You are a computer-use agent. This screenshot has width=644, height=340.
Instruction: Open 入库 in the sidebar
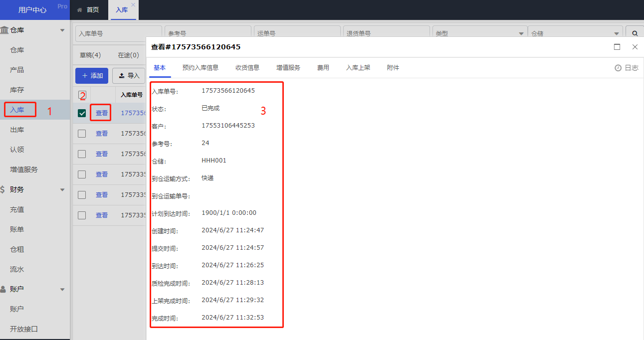tap(17, 110)
